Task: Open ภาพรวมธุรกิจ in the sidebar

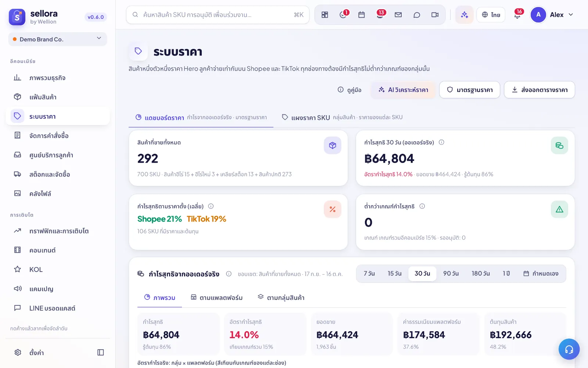Action: 58,78
